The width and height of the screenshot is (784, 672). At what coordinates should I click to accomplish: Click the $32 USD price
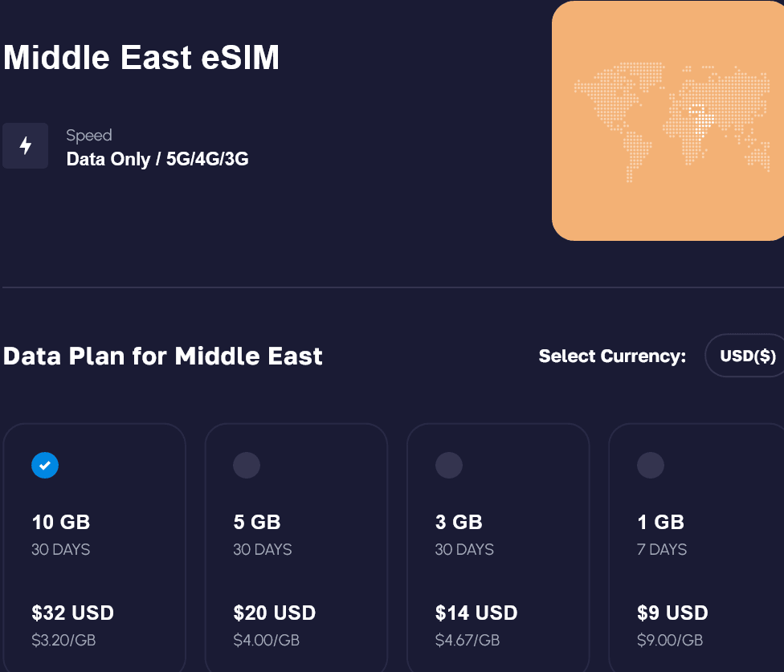pos(73,613)
